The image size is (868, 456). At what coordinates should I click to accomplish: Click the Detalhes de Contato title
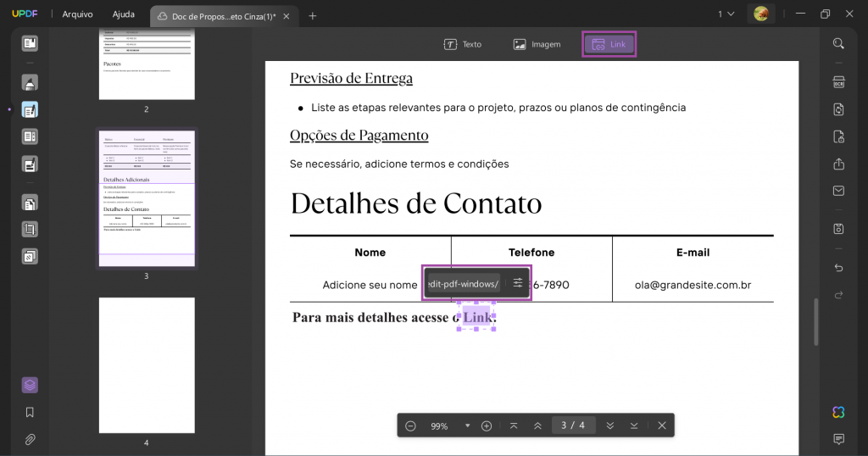pyautogui.click(x=415, y=203)
